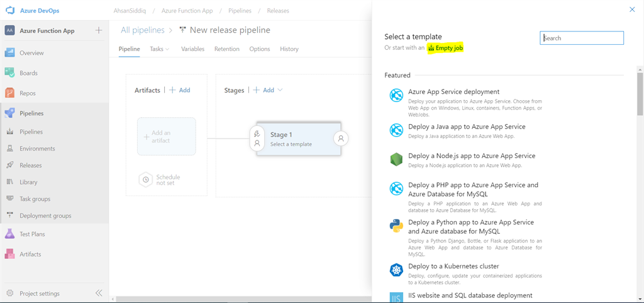Image resolution: width=644 pixels, height=303 pixels.
Task: Select the Empty job link
Action: [446, 48]
